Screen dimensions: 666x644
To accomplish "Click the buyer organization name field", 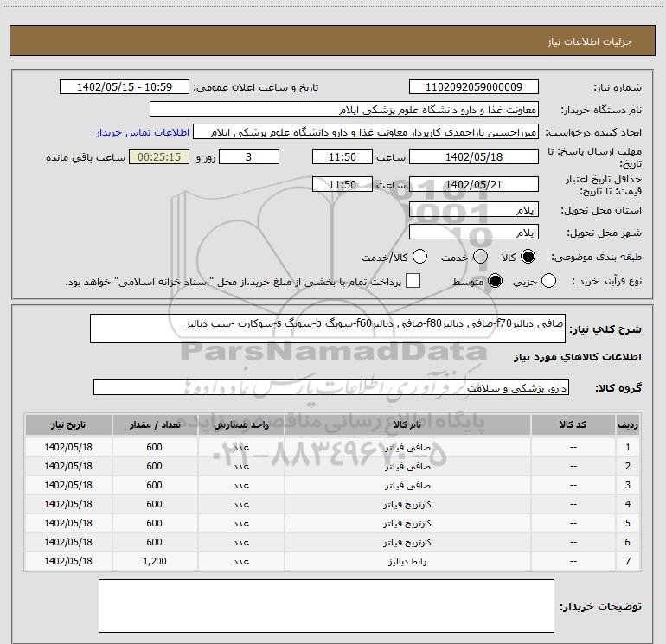I will [x=344, y=110].
